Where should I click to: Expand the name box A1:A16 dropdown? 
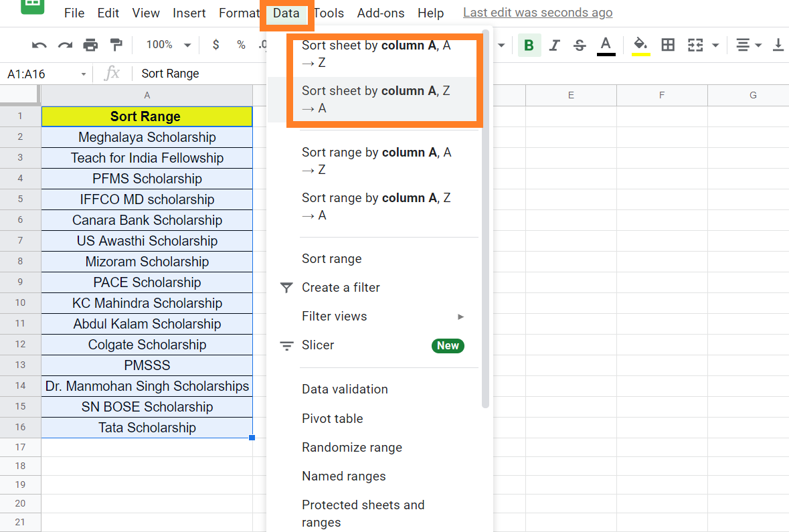click(84, 74)
